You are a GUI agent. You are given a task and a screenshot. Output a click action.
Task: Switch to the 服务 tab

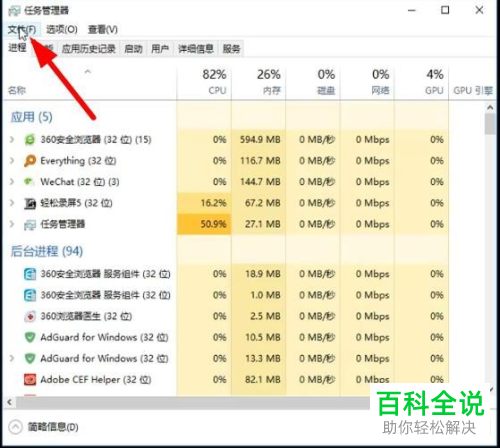tap(231, 49)
